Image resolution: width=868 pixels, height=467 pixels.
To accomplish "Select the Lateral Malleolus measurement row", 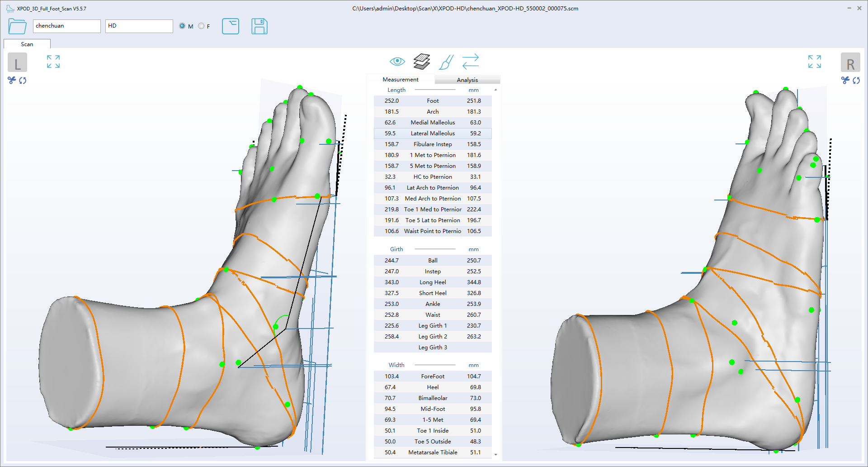I will click(432, 133).
